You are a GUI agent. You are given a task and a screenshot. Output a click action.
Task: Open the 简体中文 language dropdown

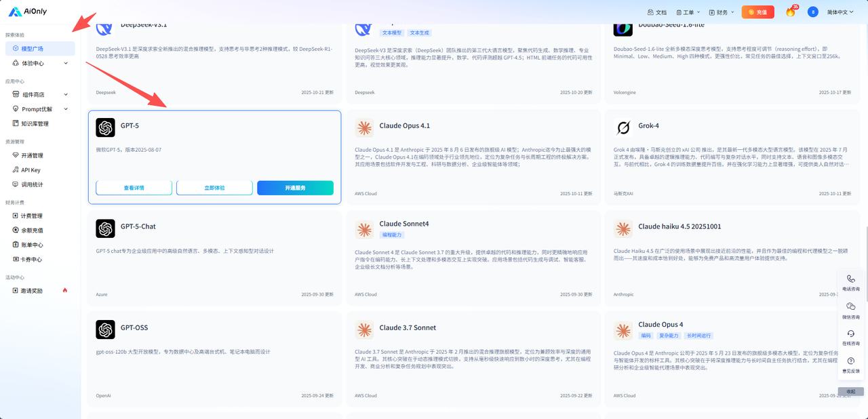pyautogui.click(x=841, y=12)
